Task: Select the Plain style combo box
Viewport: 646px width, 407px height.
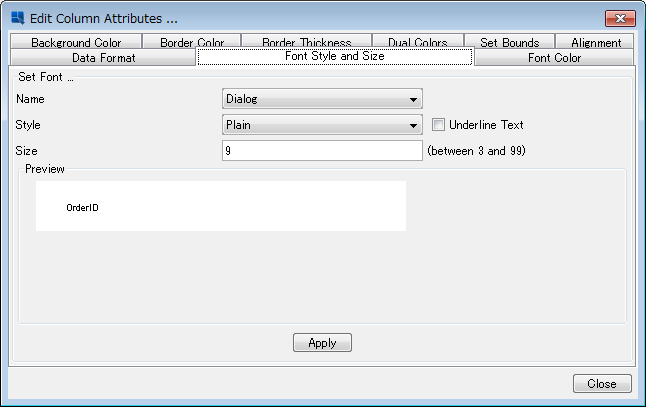Action: (x=322, y=125)
